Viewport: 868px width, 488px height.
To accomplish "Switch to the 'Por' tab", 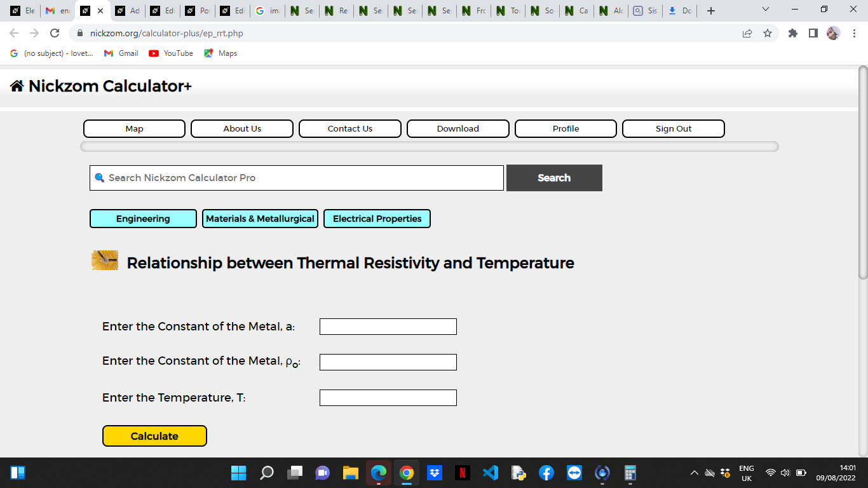I will click(x=197, y=11).
